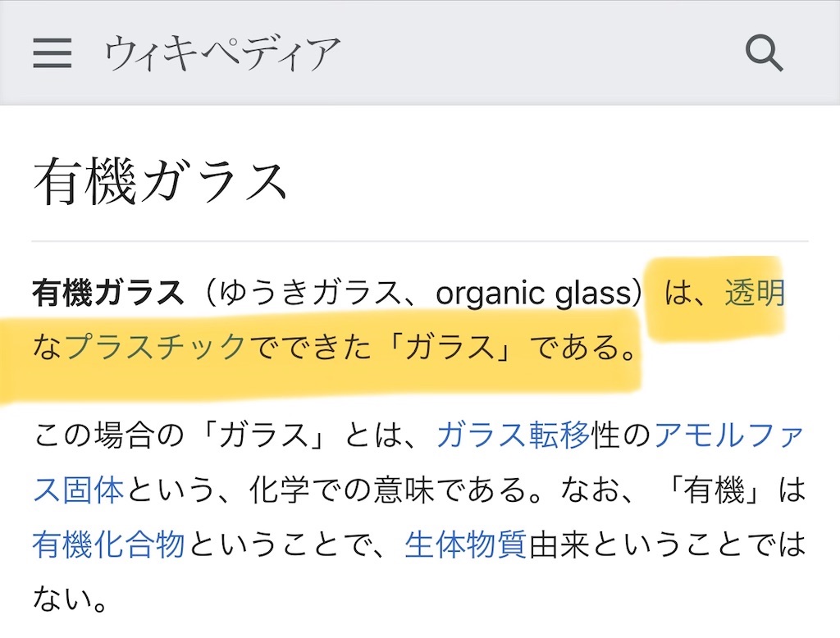Click the text 由来ということでは

click(x=668, y=545)
